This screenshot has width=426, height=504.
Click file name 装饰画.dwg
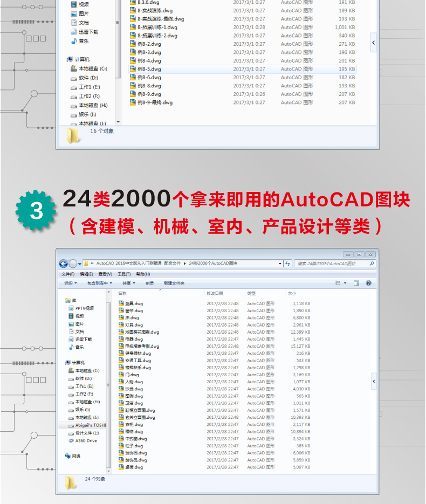136,453
